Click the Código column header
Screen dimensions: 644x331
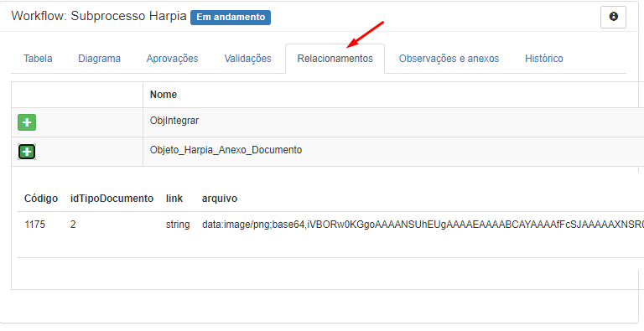pyautogui.click(x=41, y=199)
